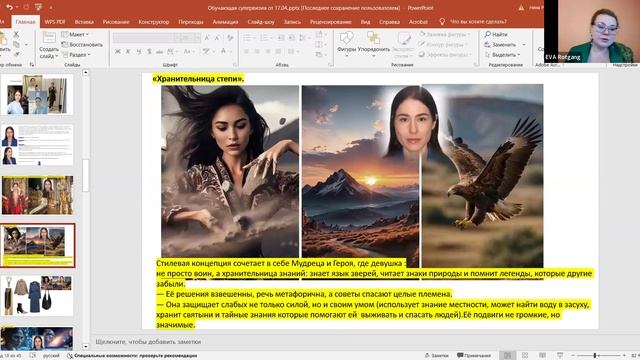Click the русский language indicator
The height and width of the screenshot is (360, 640).
point(51,356)
